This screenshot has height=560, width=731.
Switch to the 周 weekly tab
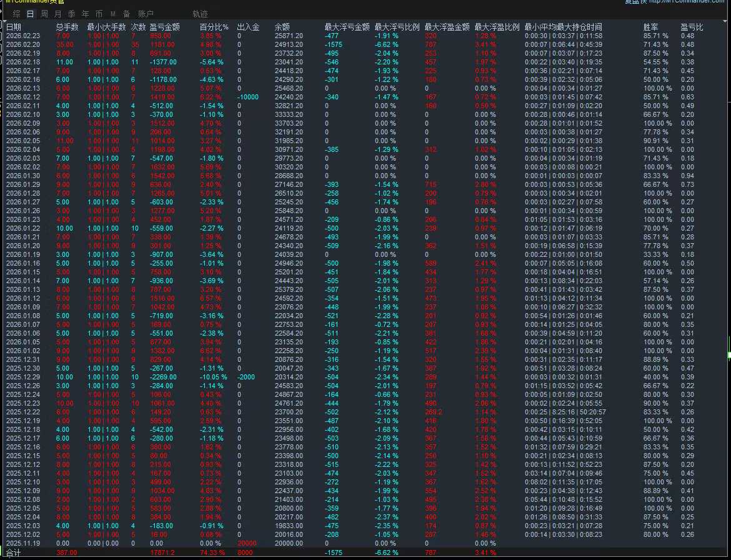44,14
